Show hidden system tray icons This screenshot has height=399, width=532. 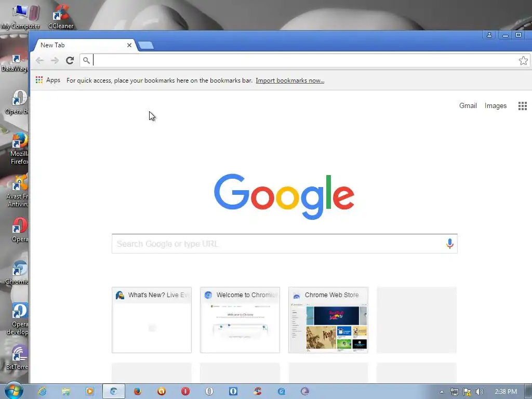[442, 392]
